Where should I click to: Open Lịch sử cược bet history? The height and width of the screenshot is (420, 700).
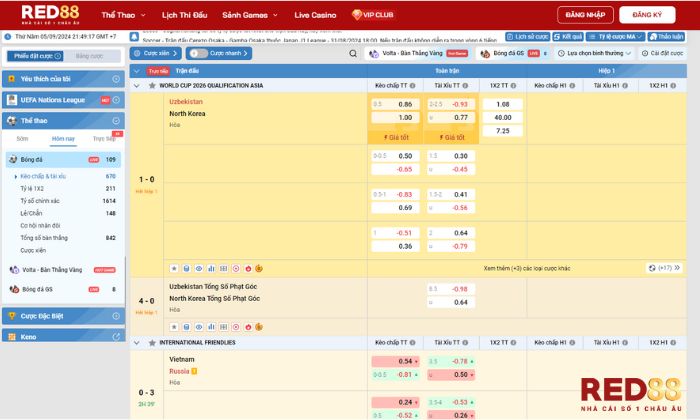click(527, 37)
